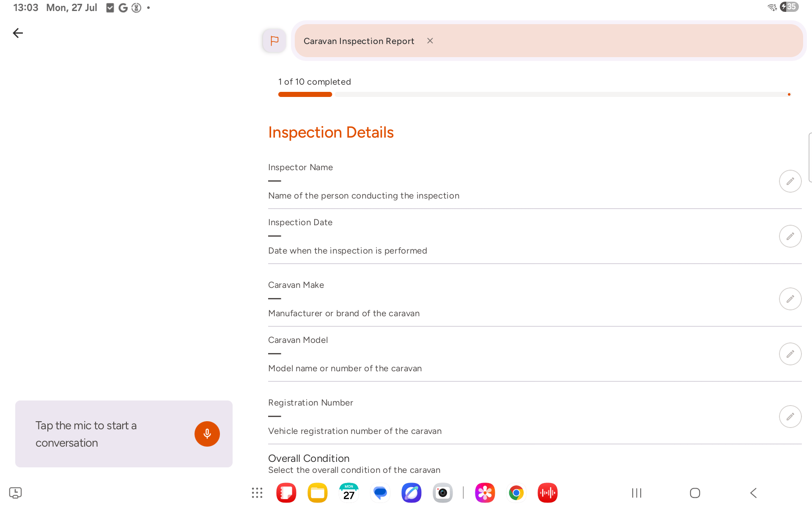
Task: Tap the battery indicator showing 35
Action: pyautogui.click(x=790, y=7)
